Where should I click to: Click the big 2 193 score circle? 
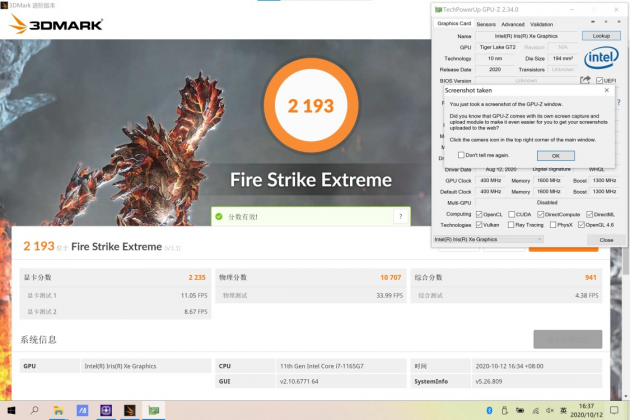tap(311, 105)
